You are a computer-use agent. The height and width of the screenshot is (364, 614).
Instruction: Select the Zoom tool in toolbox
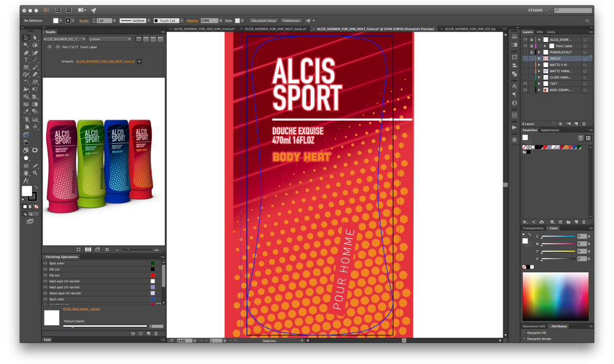[35, 173]
